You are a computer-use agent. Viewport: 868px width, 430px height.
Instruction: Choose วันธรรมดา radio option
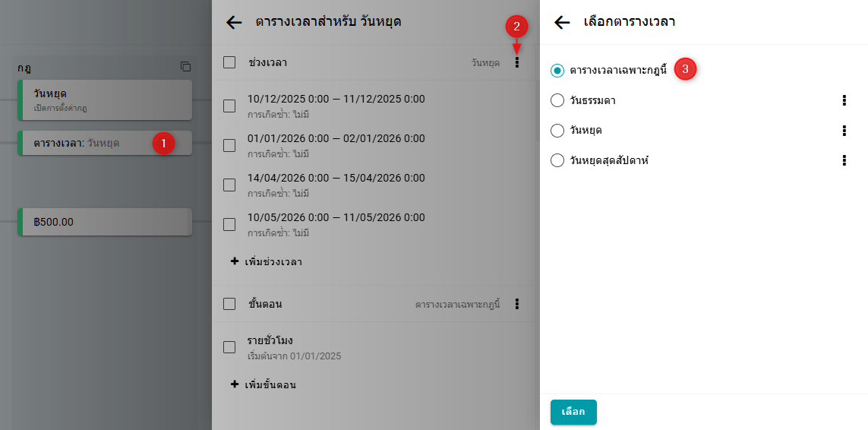coord(557,100)
